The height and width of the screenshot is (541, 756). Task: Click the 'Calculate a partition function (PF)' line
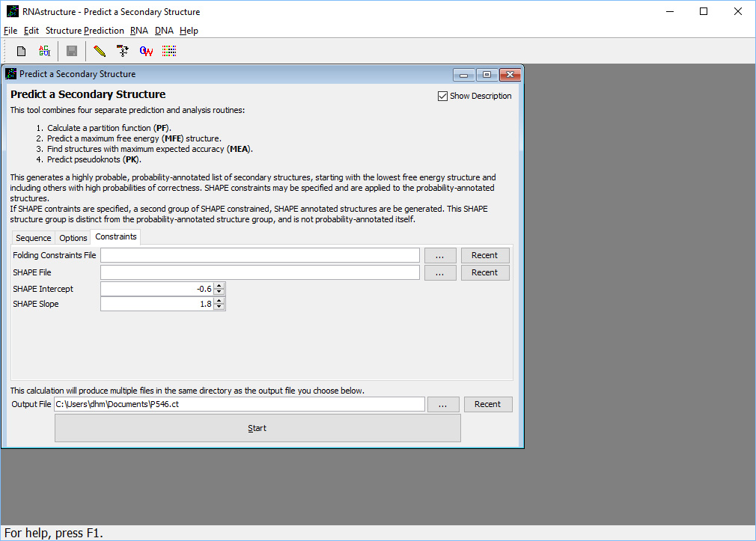click(x=109, y=128)
